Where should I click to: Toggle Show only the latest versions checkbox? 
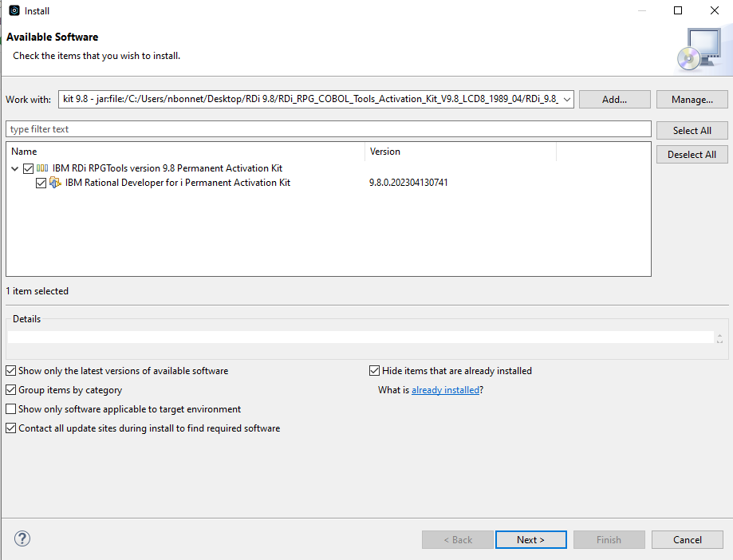click(10, 371)
